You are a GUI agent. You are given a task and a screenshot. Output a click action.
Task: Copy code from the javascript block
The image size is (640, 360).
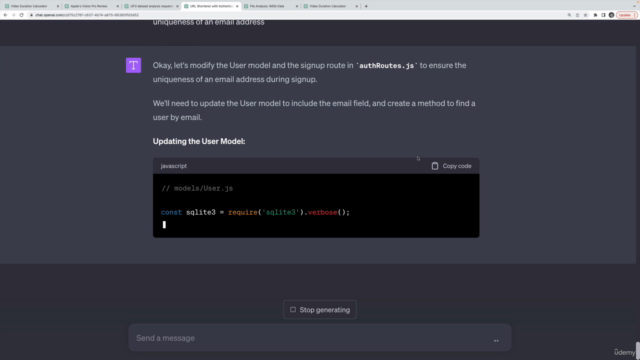[x=451, y=166]
